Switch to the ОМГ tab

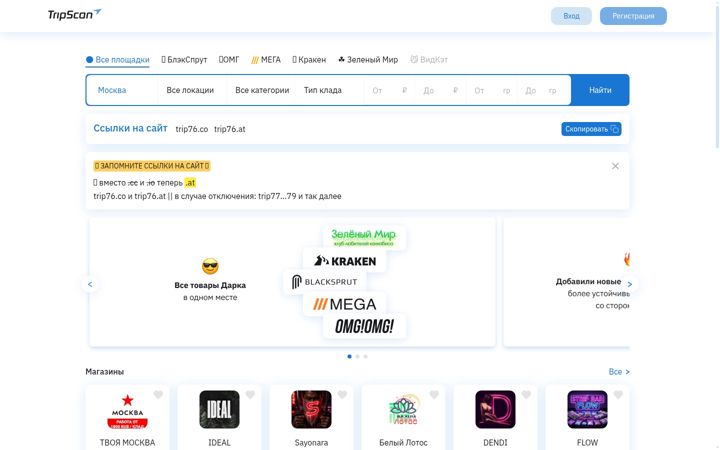229,60
